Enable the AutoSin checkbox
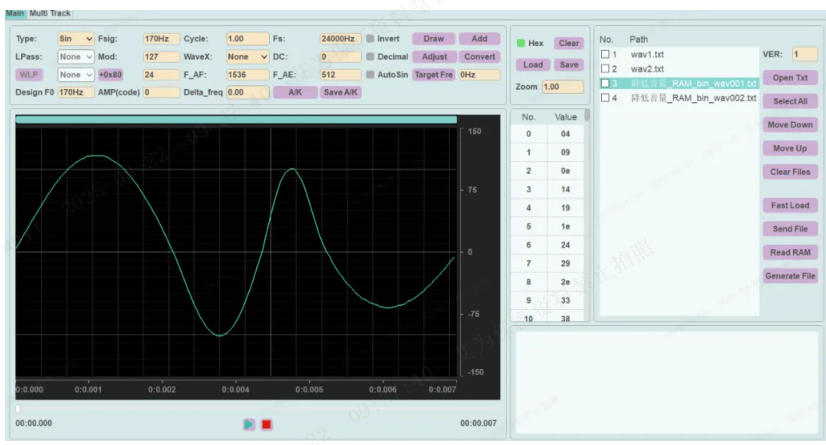Image resolution: width=826 pixels, height=445 pixels. (x=370, y=75)
